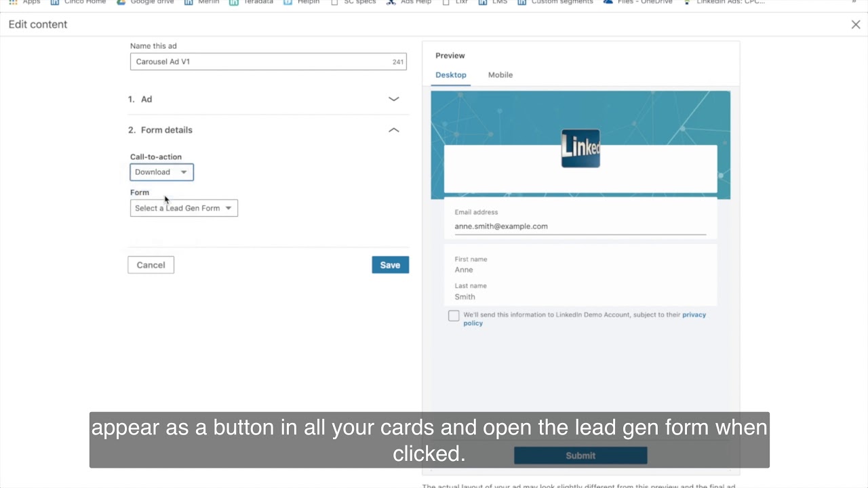Open the 'privacy policy' link

coord(694,314)
